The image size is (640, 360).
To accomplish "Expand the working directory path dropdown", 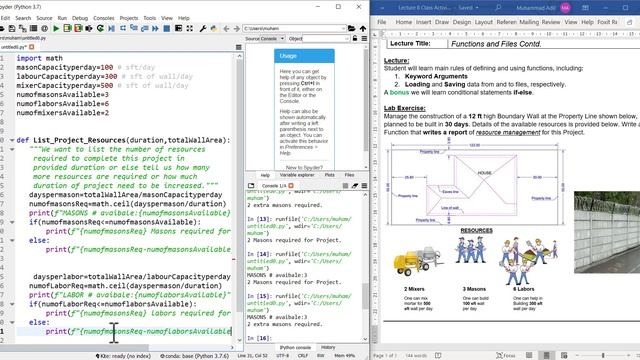I will 343,28.
